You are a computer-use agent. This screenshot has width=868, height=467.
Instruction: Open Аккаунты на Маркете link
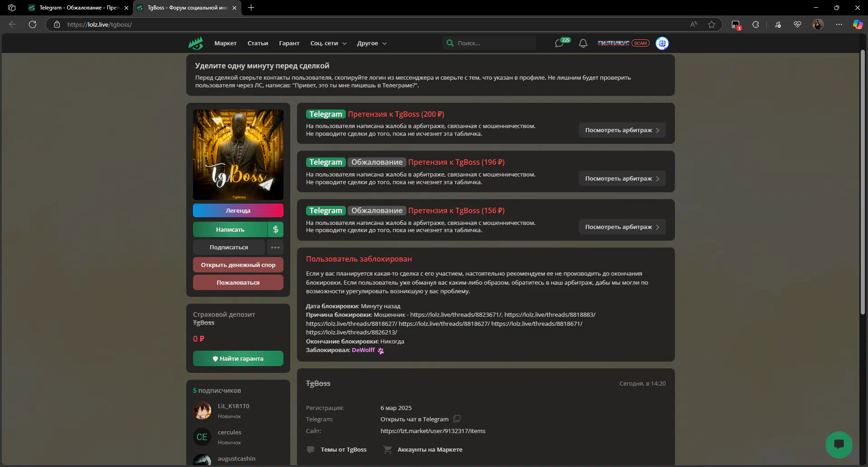point(430,449)
